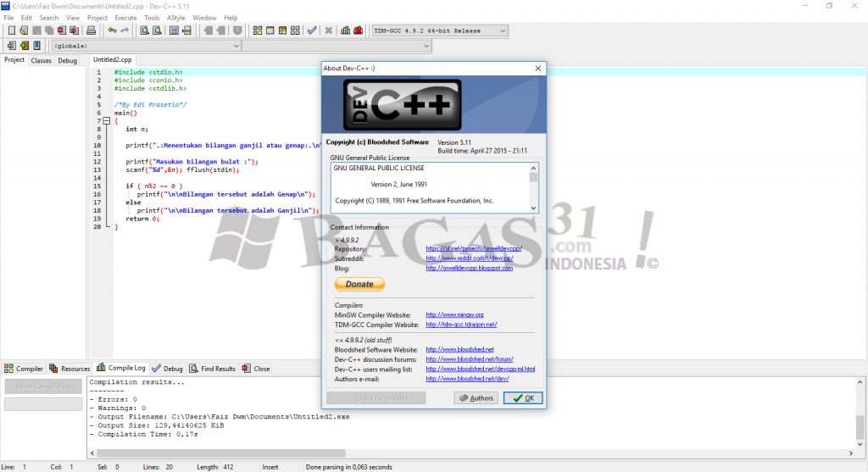Viewport: 868px width, 472px height.
Task: Click the greyed Redo arrow icon
Action: (125, 31)
